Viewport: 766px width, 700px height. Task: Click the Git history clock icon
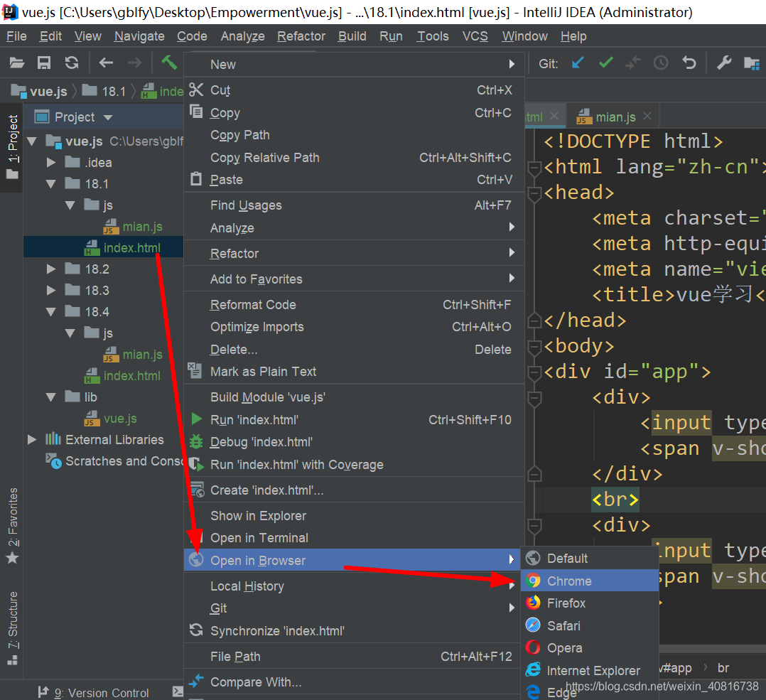click(661, 63)
